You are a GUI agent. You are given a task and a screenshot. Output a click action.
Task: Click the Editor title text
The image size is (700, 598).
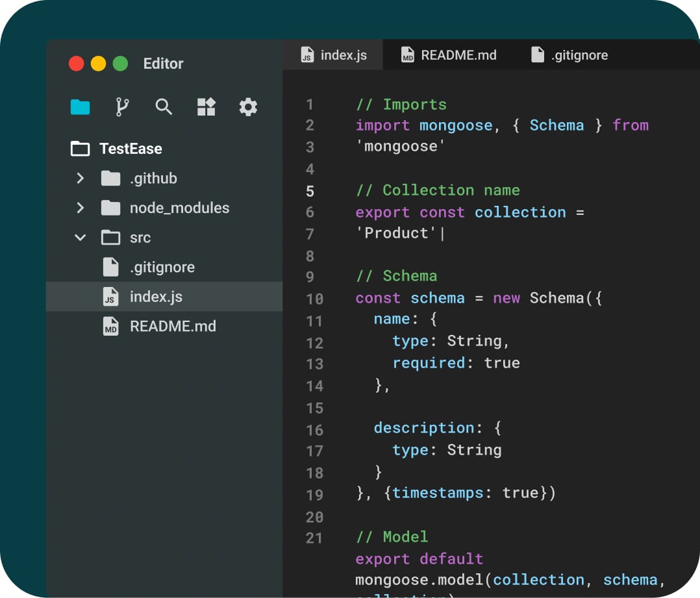163,64
